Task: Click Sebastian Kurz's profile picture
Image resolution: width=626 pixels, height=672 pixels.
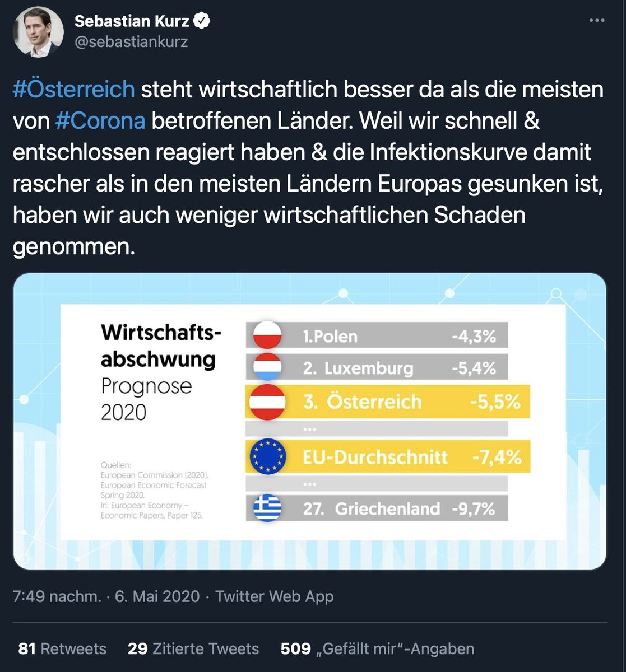Action: point(38,32)
